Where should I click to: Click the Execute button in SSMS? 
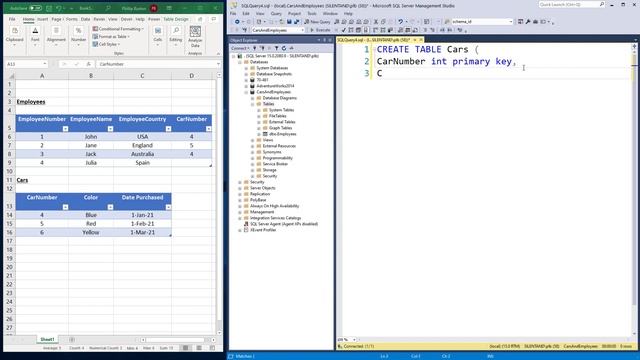point(320,30)
